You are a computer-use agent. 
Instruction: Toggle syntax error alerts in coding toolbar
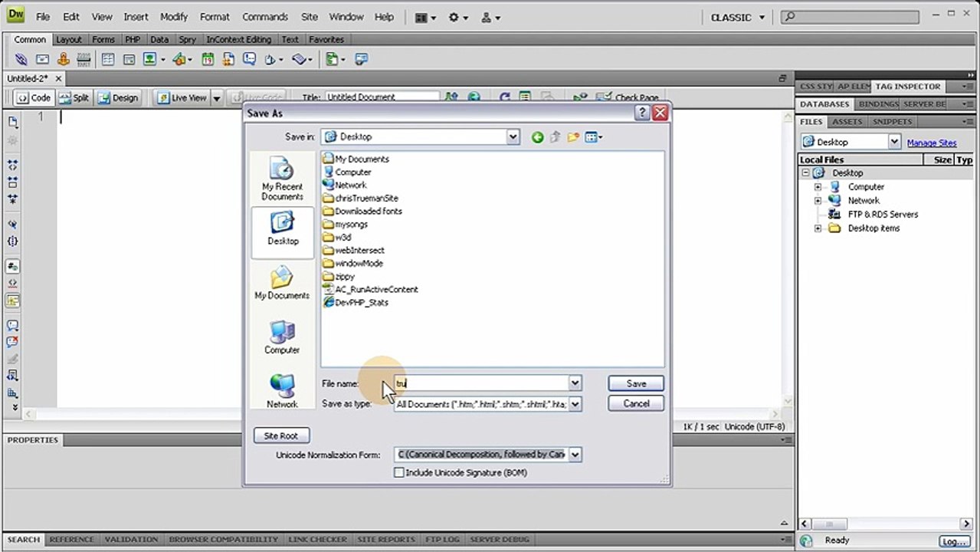click(x=13, y=300)
